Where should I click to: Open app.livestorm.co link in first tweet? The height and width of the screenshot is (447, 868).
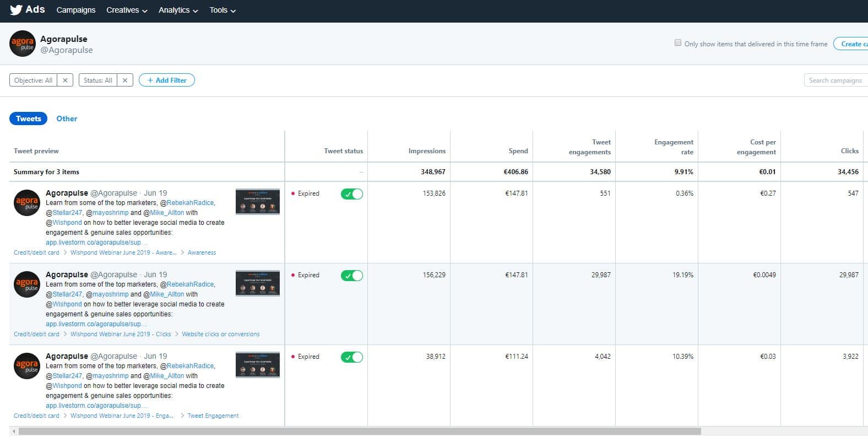click(x=96, y=243)
